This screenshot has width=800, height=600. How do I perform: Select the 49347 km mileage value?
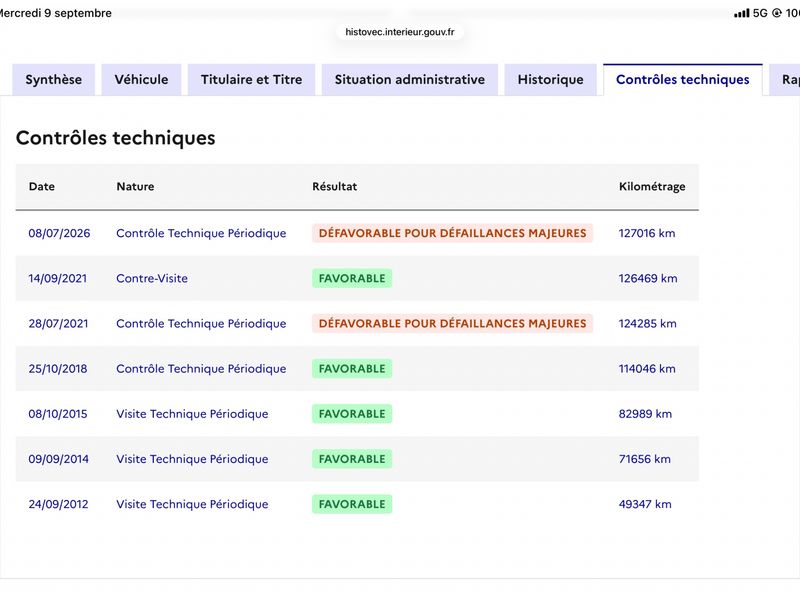[x=645, y=504]
